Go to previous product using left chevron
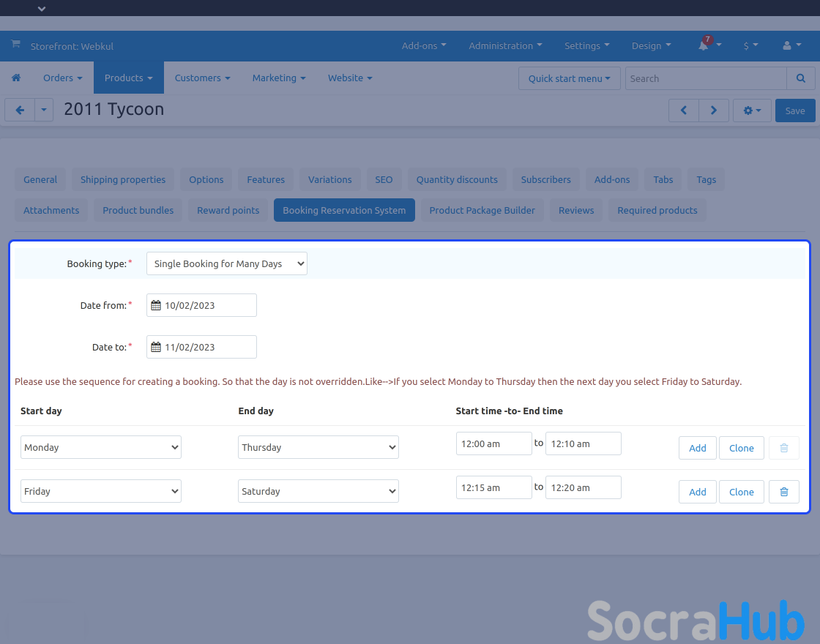820x644 pixels. click(684, 111)
